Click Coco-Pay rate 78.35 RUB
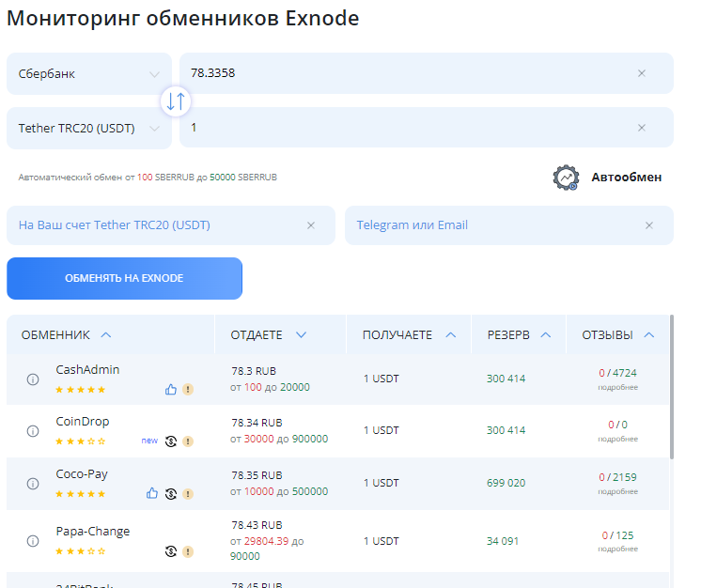 click(257, 475)
